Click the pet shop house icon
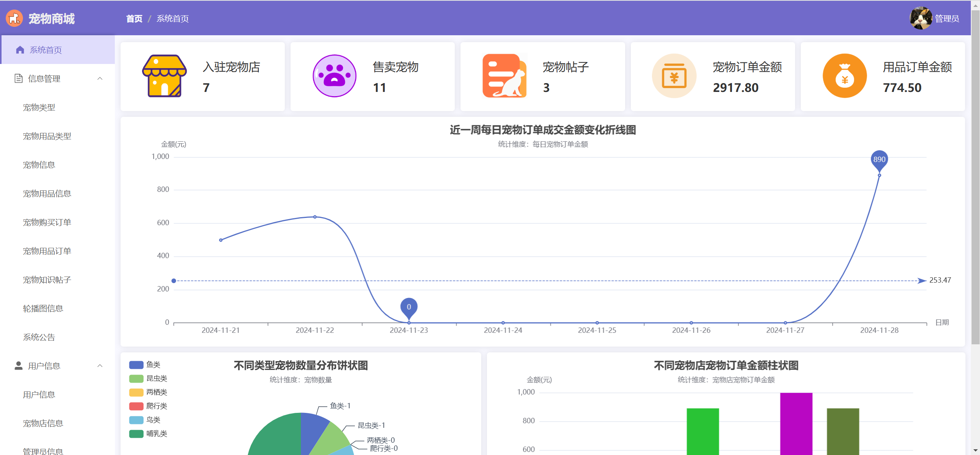This screenshot has height=455, width=980. point(164,76)
